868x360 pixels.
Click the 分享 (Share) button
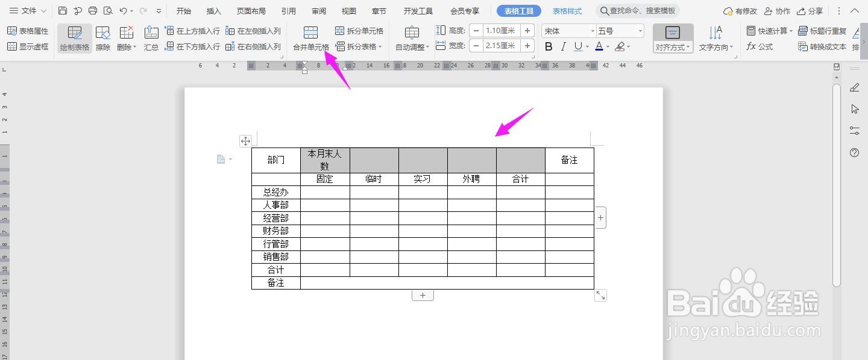[812, 10]
